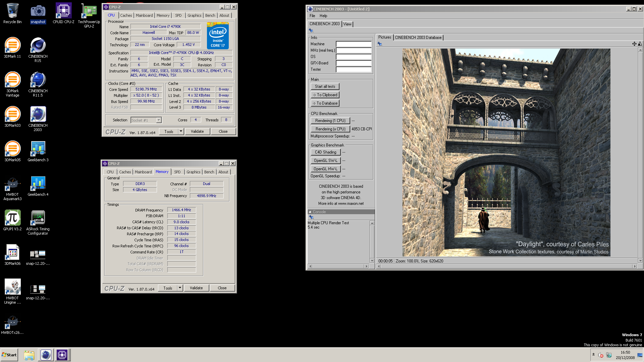The width and height of the screenshot is (644, 362).
Task: Click the rendered Daylight picture
Action: tap(506, 153)
